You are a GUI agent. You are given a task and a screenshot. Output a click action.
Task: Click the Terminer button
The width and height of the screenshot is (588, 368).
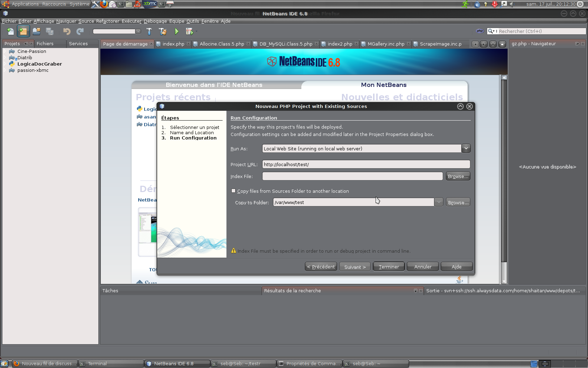pos(388,267)
